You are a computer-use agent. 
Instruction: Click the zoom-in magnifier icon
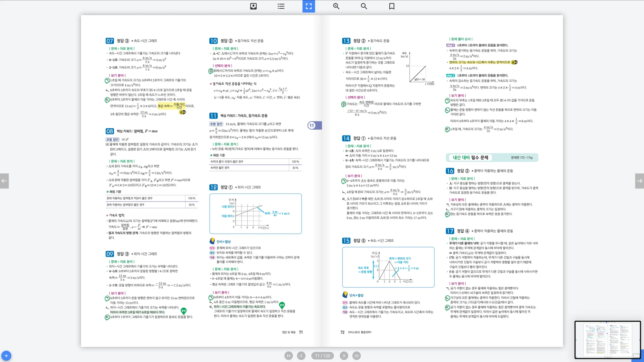[336, 6]
